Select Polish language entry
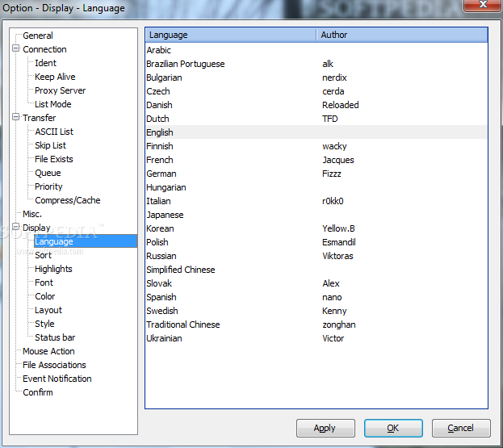Screen dimensions: 503x448 click(316, 242)
